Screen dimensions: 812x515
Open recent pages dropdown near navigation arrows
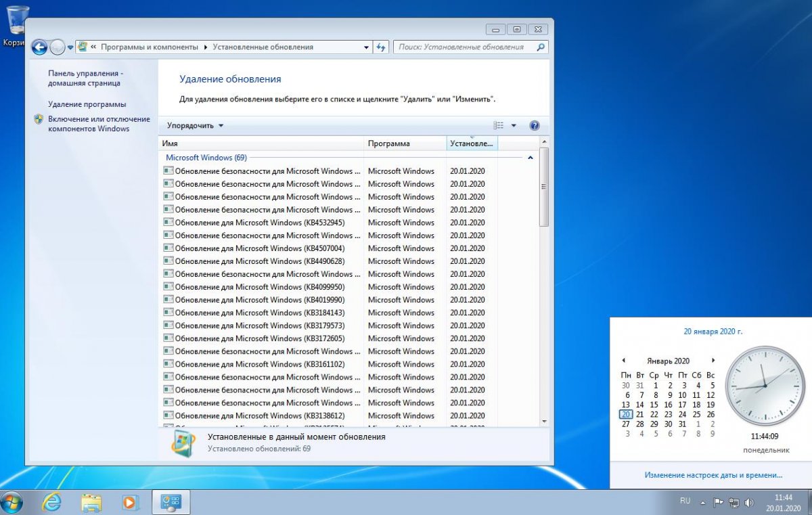(70, 47)
